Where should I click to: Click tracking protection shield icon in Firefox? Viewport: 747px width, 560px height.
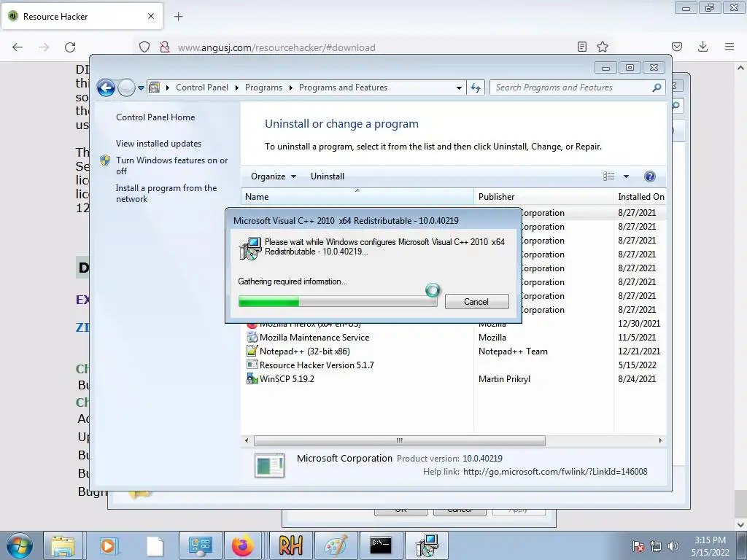144,47
